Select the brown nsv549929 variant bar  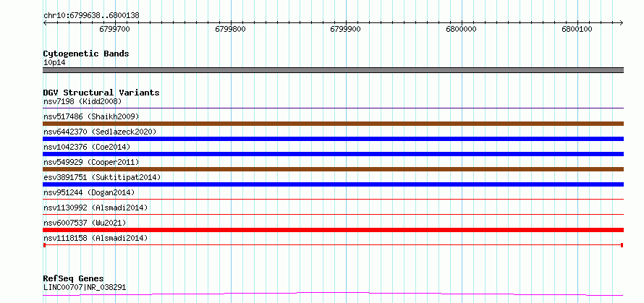333,169
